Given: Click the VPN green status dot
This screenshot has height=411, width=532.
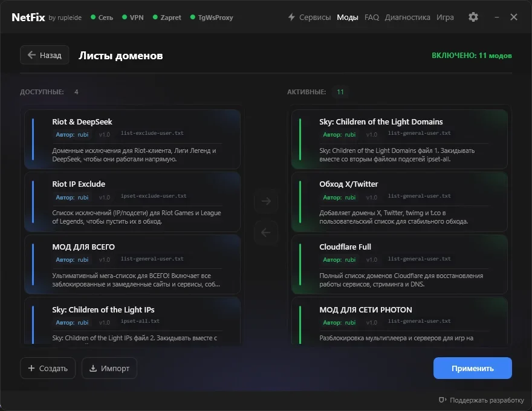Looking at the screenshot, I should pos(125,17).
